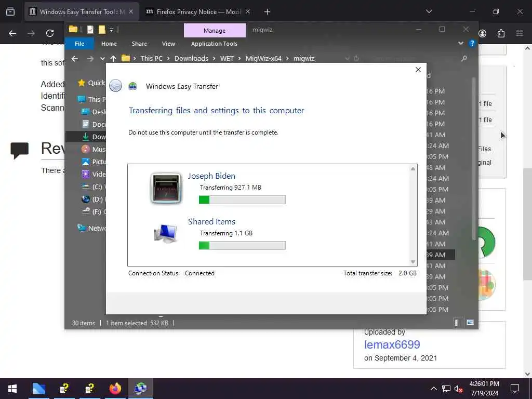Select Quick access in navigation pane
The image size is (532, 399).
click(91, 83)
